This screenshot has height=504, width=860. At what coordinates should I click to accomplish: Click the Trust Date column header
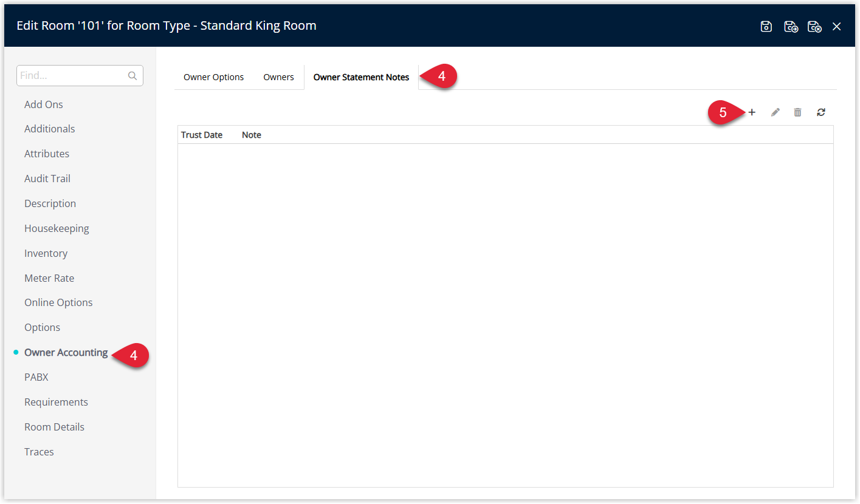[x=202, y=135]
